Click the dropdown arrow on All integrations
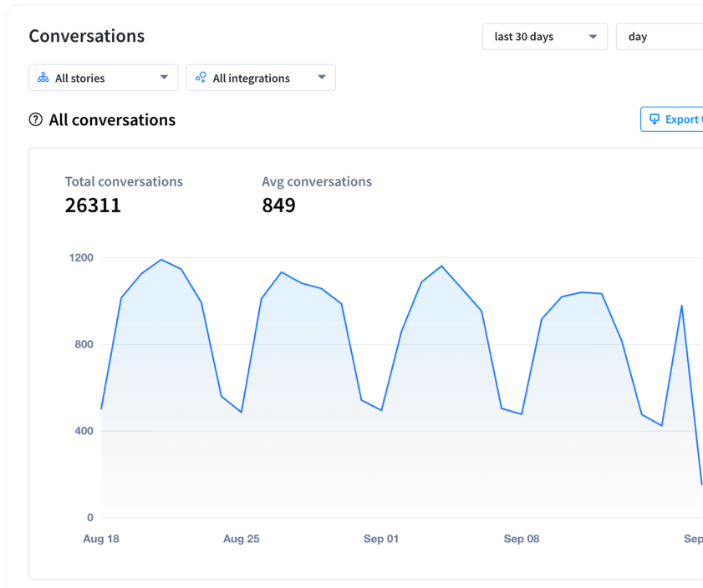Screen dimensions: 703x588 click(320, 77)
